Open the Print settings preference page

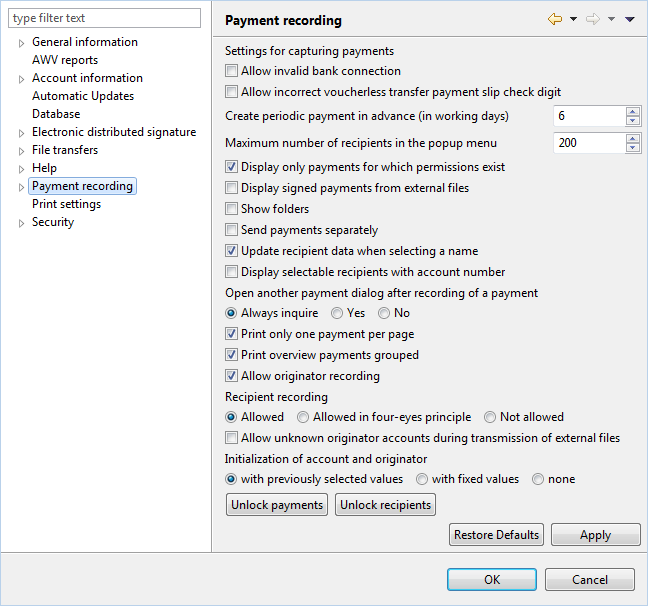[x=67, y=204]
